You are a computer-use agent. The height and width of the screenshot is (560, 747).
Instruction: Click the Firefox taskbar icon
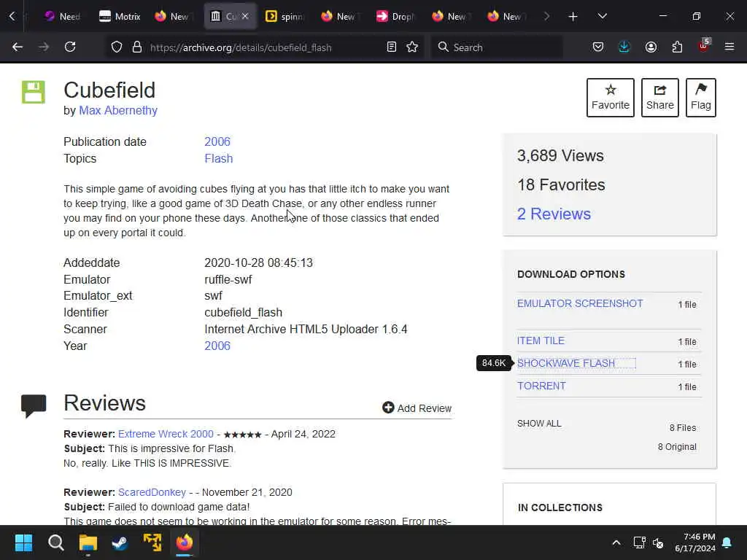(x=185, y=542)
